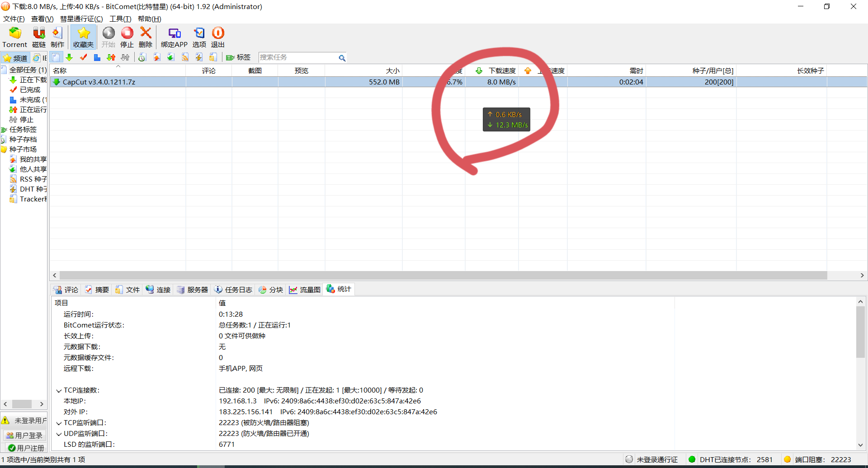Click the task list horizontal scrollbar
Viewport: 868px width, 468px height.
pos(443,276)
